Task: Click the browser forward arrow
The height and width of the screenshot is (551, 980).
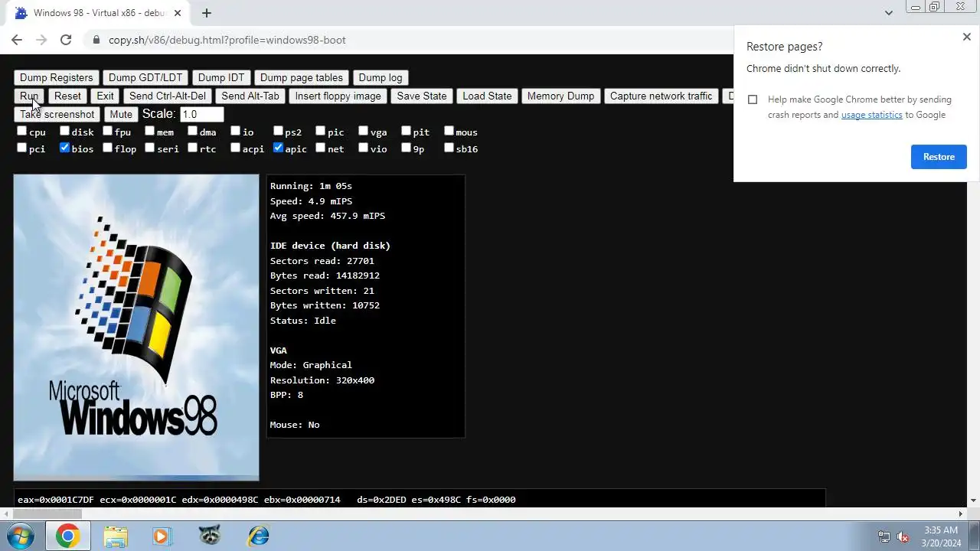Action: click(x=41, y=40)
